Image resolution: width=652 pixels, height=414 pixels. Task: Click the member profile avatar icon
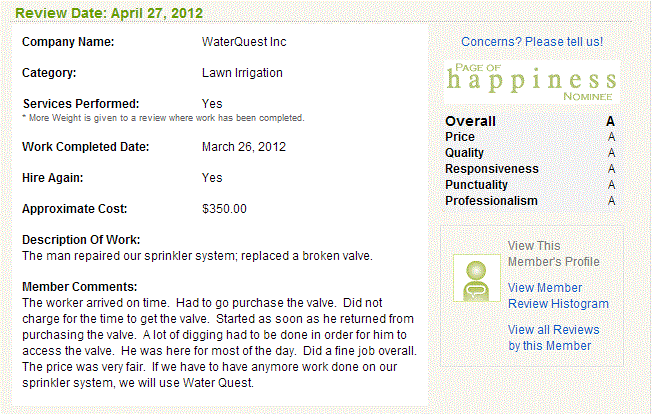477,278
